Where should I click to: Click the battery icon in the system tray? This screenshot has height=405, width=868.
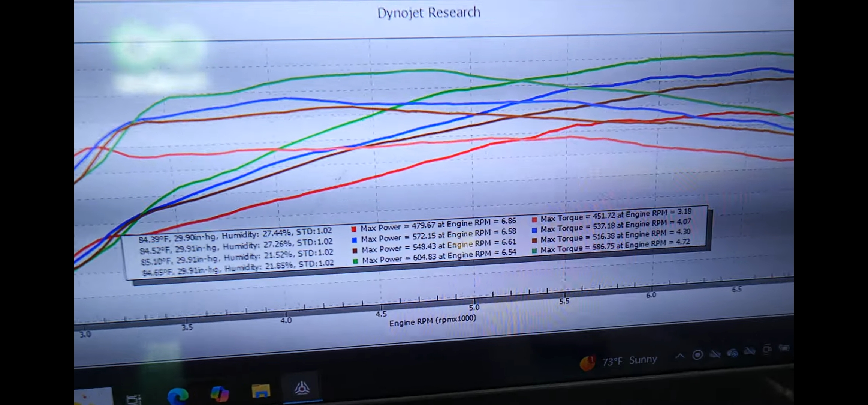(784, 348)
